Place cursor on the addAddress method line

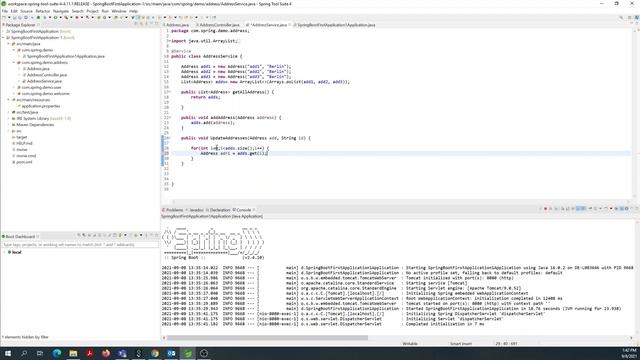[231, 118]
